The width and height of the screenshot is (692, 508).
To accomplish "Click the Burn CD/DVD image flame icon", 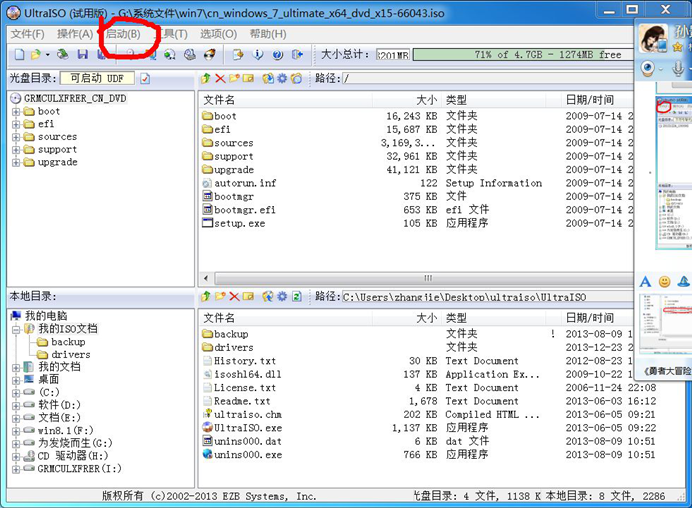I will (210, 54).
